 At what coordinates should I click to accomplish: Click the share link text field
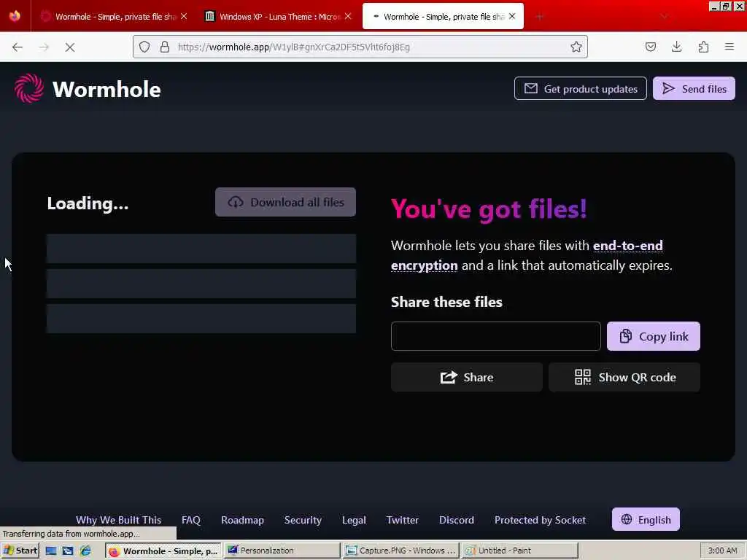point(495,336)
